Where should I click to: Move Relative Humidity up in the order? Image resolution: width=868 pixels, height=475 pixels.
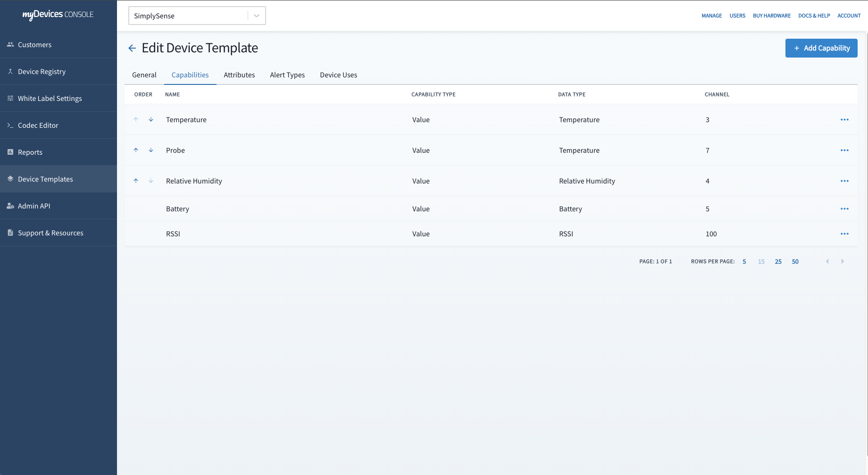[x=136, y=181]
